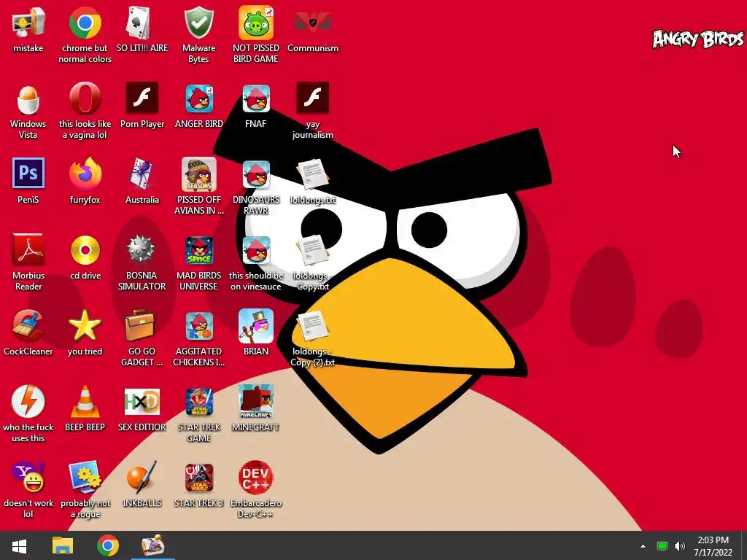Select the 'Porn Player' Flash icon

coord(142,98)
